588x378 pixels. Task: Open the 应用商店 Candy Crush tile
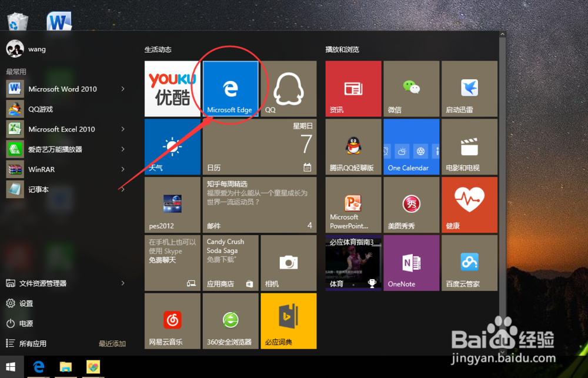(230, 263)
